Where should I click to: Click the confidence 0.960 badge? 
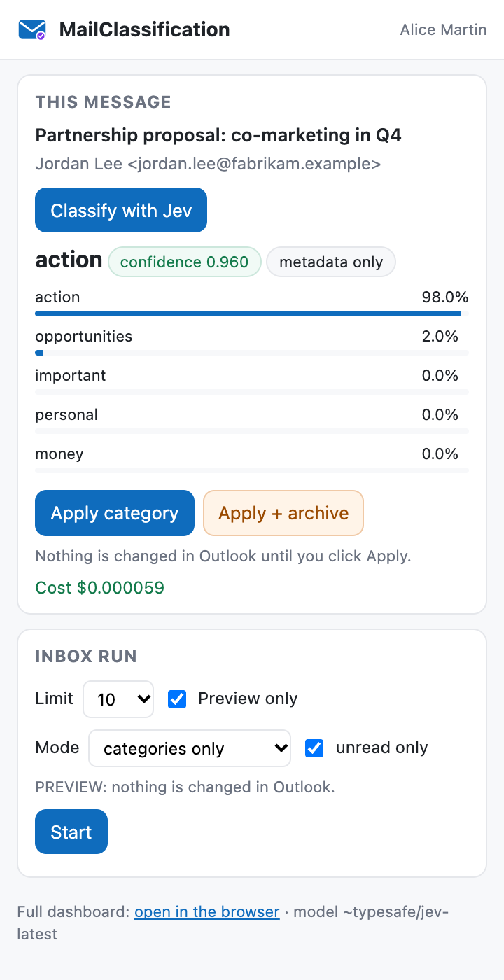click(185, 262)
